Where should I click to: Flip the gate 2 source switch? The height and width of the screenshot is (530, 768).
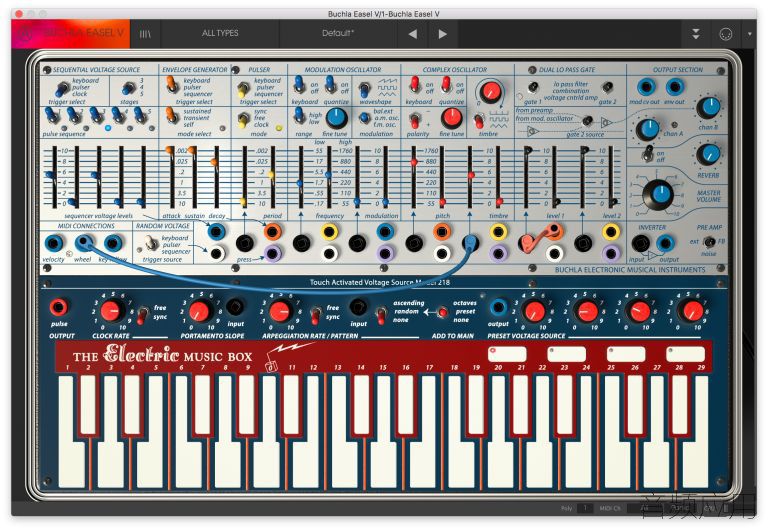[587, 120]
